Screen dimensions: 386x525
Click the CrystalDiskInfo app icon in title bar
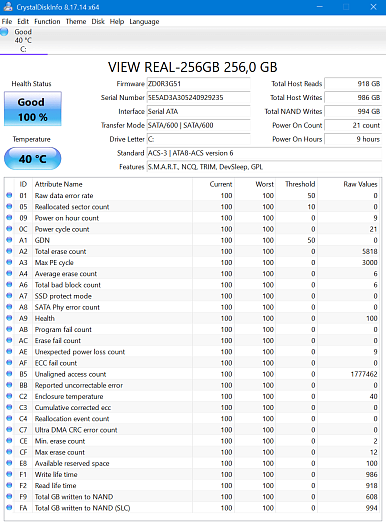click(x=8, y=7)
